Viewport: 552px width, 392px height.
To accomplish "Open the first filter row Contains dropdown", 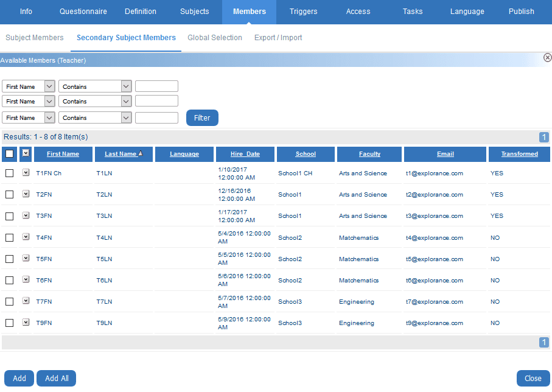I will [x=95, y=86].
